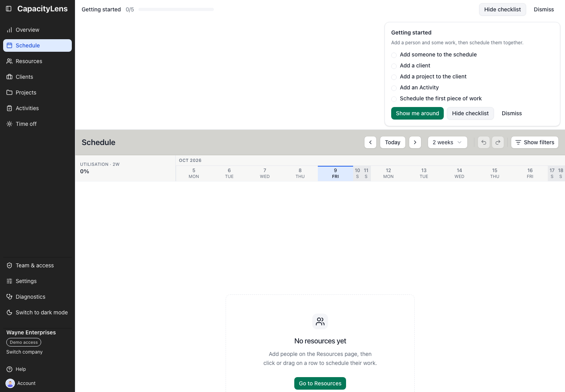Click the Help question mark icon
This screenshot has width=565, height=392.
pyautogui.click(x=9, y=369)
